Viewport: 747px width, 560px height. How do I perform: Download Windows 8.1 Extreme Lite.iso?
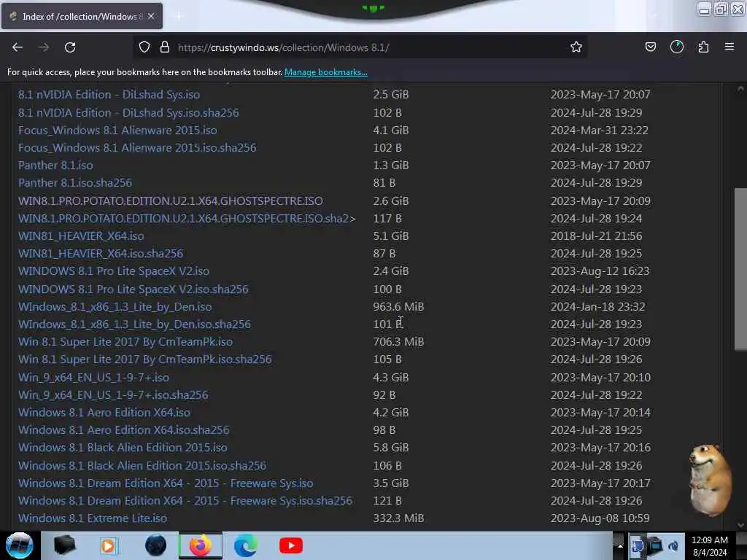tap(93, 518)
